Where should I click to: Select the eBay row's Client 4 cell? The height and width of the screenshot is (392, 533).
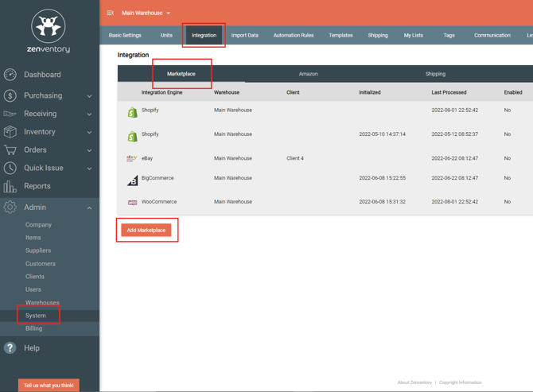pyautogui.click(x=294, y=158)
